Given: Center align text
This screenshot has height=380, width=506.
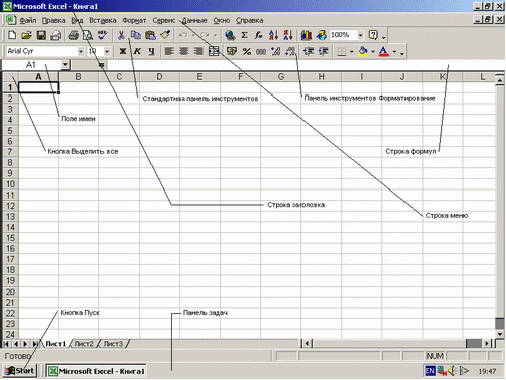Looking at the screenshot, I should (x=184, y=51).
